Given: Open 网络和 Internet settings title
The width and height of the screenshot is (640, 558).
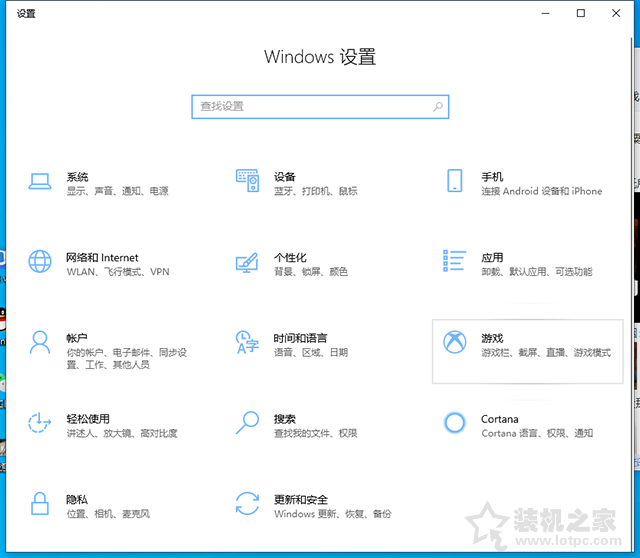Looking at the screenshot, I should coord(102,258).
